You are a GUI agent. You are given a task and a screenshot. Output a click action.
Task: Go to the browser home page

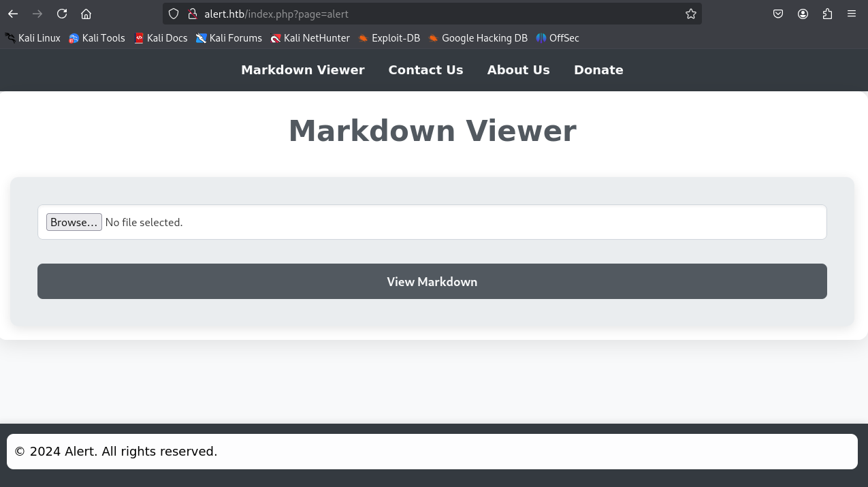click(86, 14)
